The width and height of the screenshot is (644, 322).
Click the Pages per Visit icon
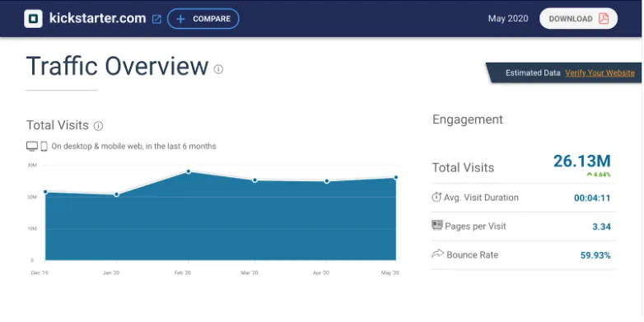coord(437,225)
